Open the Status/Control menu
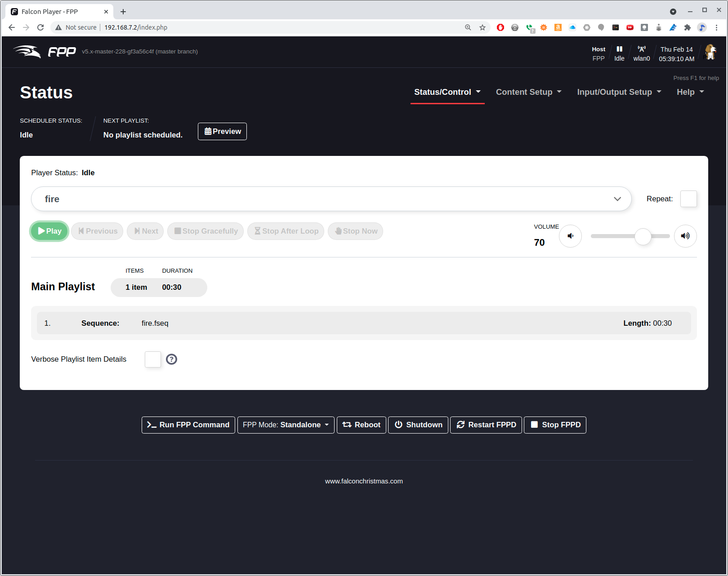Viewport: 728px width, 576px height. pyautogui.click(x=447, y=92)
